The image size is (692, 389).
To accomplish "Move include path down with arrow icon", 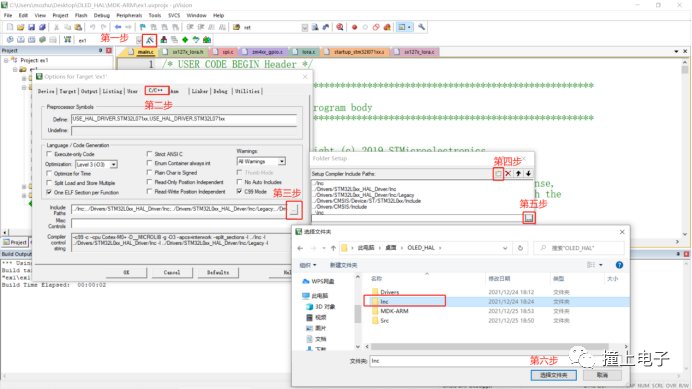I will tap(528, 174).
